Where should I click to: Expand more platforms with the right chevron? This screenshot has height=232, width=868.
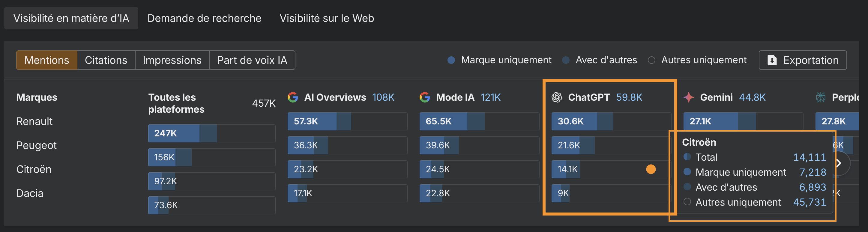click(839, 163)
